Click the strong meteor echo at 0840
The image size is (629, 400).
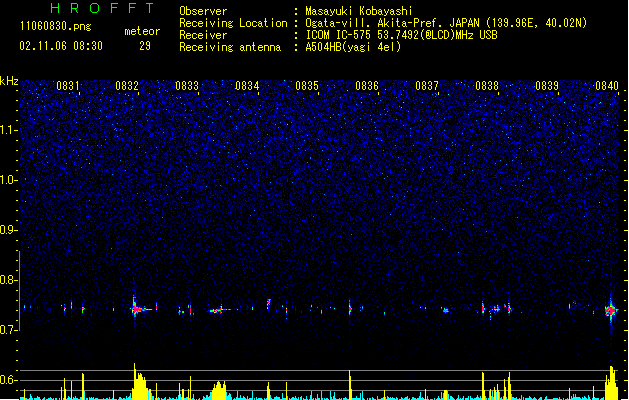tap(611, 310)
